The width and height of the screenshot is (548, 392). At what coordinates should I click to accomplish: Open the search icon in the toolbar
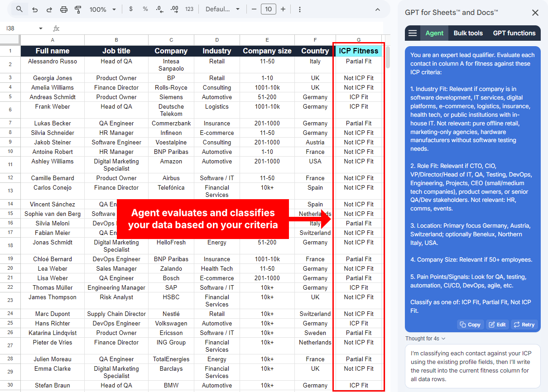coord(19,9)
